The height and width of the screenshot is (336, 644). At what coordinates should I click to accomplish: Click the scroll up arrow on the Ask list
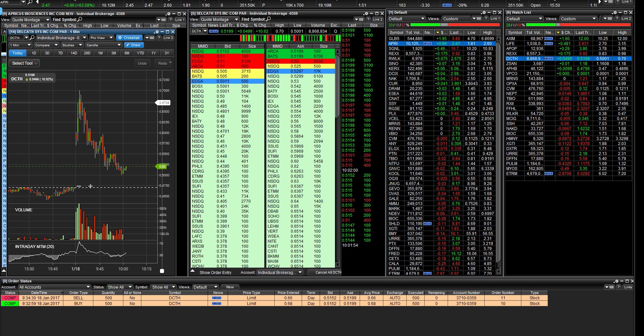click(x=337, y=52)
